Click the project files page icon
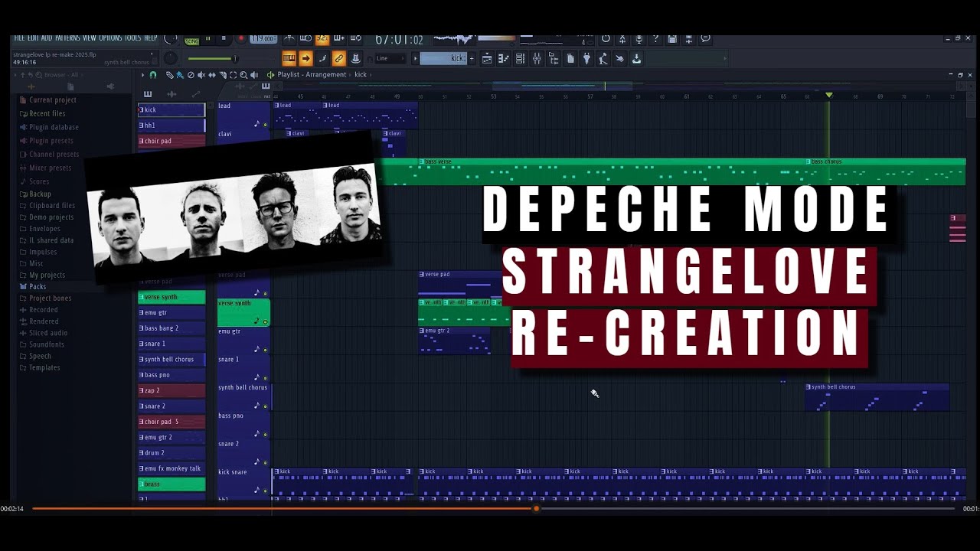The image size is (980, 551). 570,58
